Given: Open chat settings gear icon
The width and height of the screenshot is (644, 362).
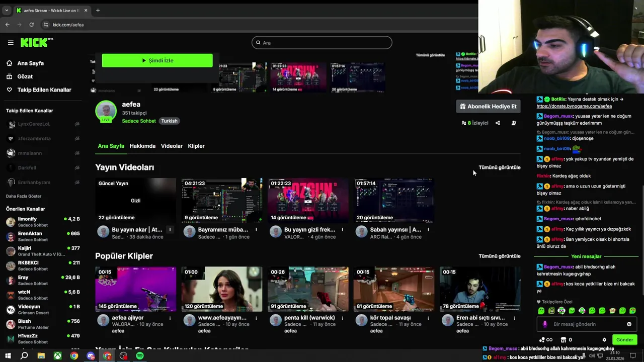Looking at the screenshot, I should (x=604, y=340).
